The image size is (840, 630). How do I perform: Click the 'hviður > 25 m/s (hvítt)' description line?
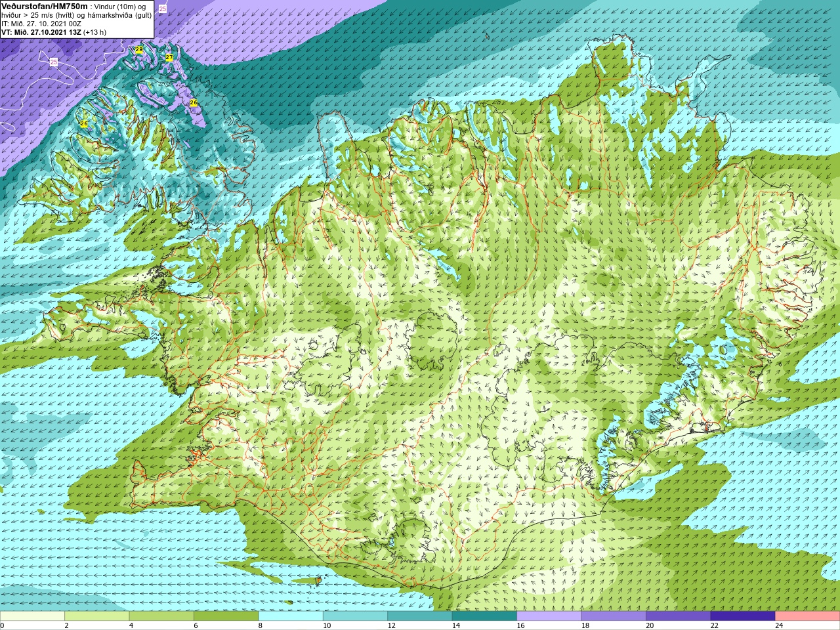(x=76, y=15)
